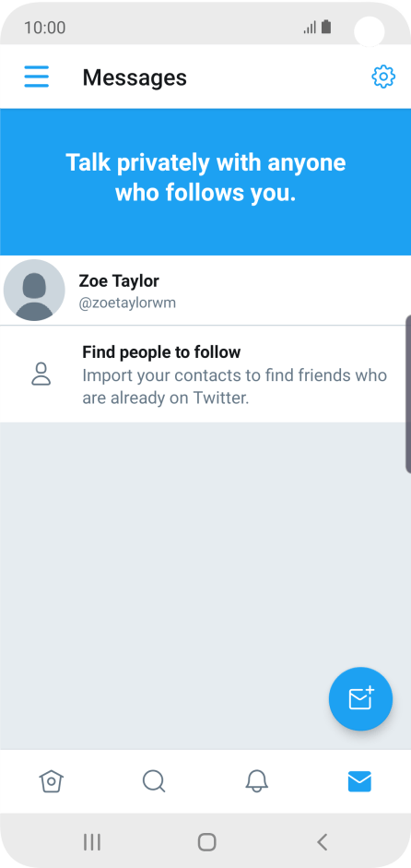
Task: Tap the Messages page title
Action: point(135,77)
